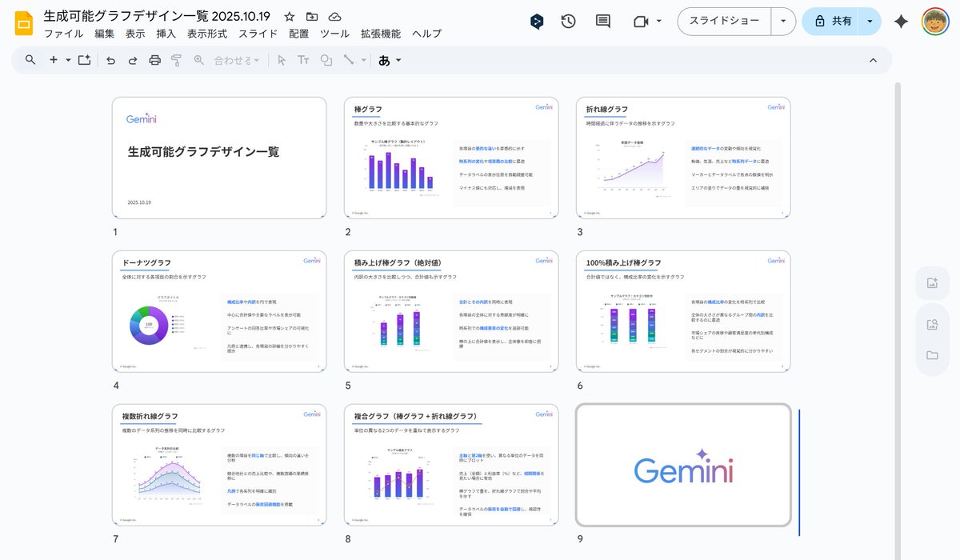Rename the presentation title field
This screenshot has height=560, width=960.
coord(157,16)
